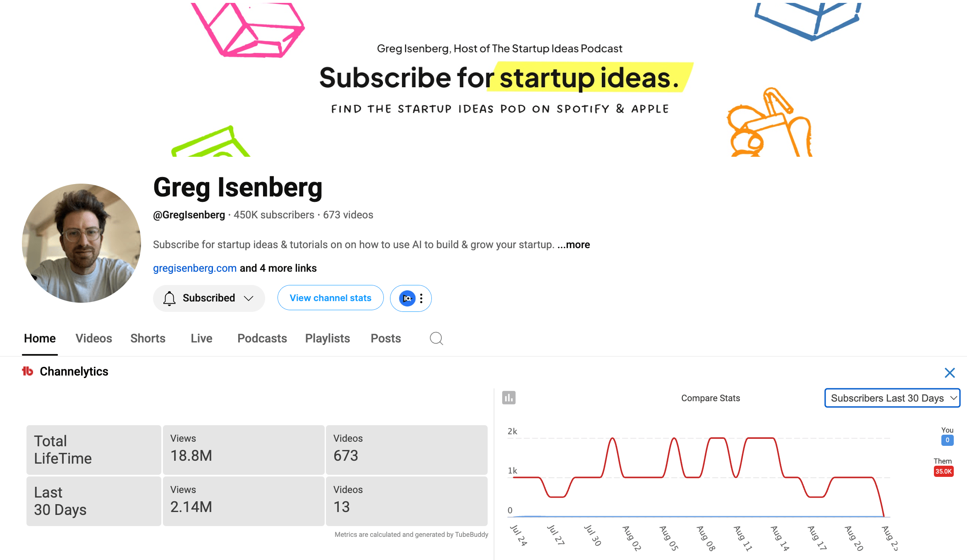The width and height of the screenshot is (967, 560).
Task: Open the Podcasts tab
Action: (x=262, y=338)
